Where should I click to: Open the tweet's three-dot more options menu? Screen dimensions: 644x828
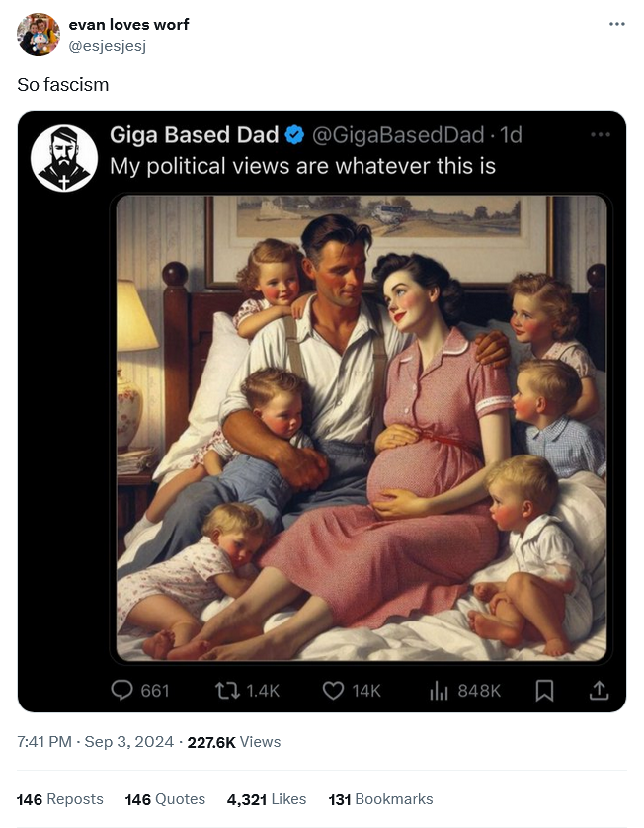pyautogui.click(x=616, y=24)
